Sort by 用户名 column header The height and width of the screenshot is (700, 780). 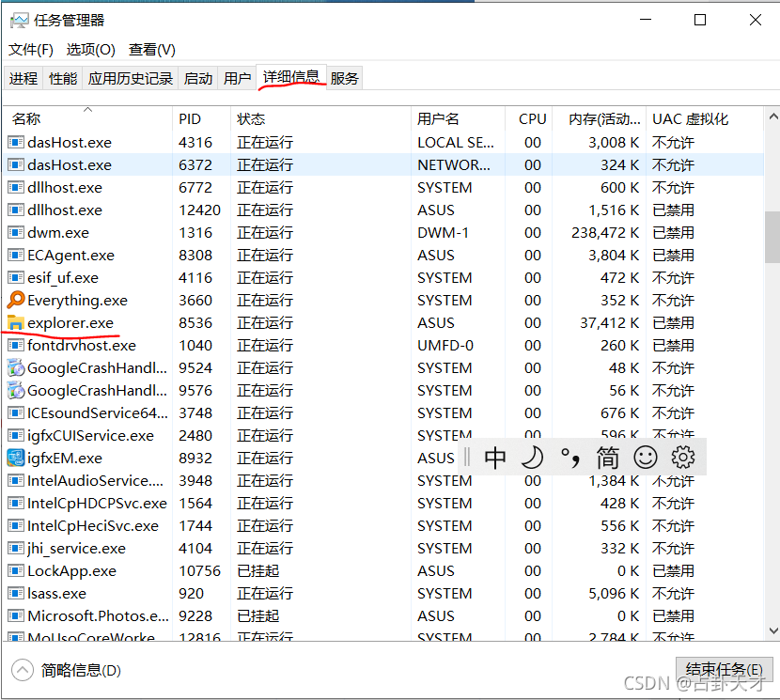[459, 119]
